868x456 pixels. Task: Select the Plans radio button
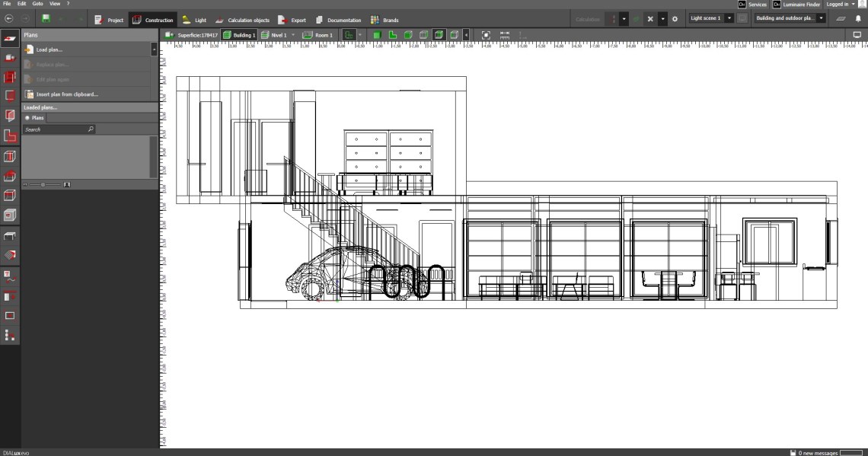pos(27,118)
